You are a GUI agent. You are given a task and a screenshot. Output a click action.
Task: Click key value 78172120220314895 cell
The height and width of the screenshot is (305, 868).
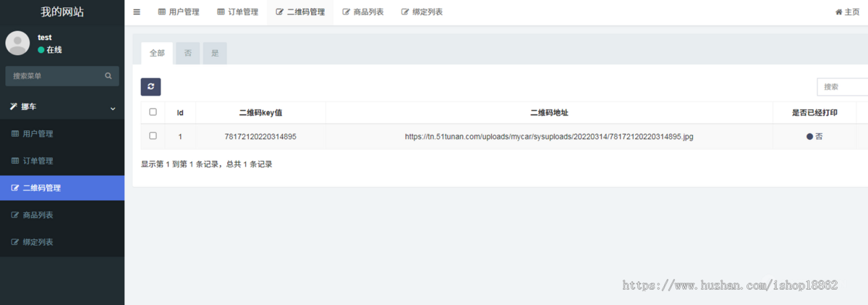click(260, 136)
